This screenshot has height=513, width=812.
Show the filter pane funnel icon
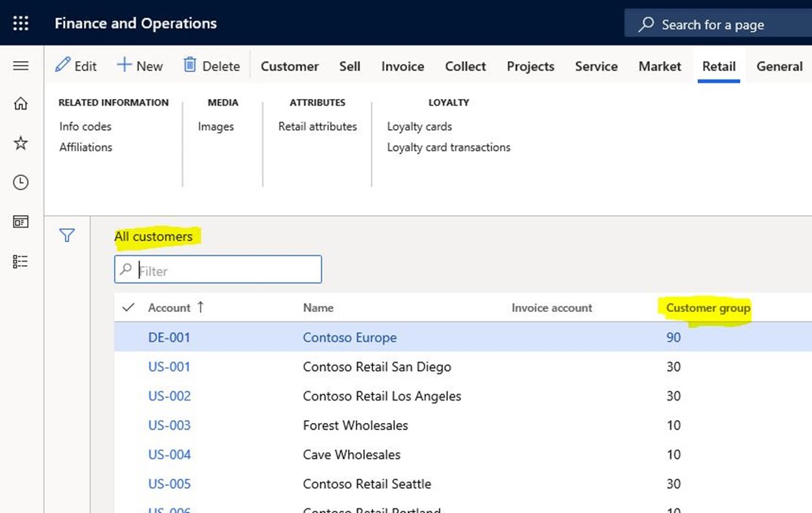[x=67, y=236]
